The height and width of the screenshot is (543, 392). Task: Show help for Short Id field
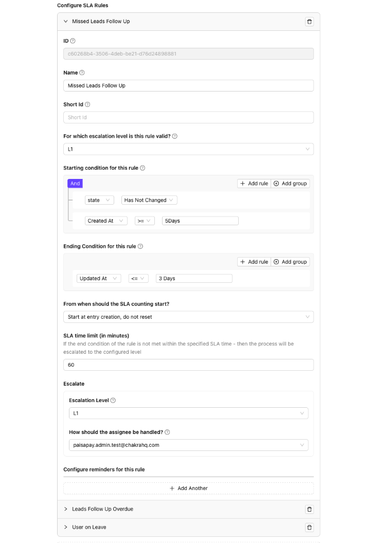87,104
